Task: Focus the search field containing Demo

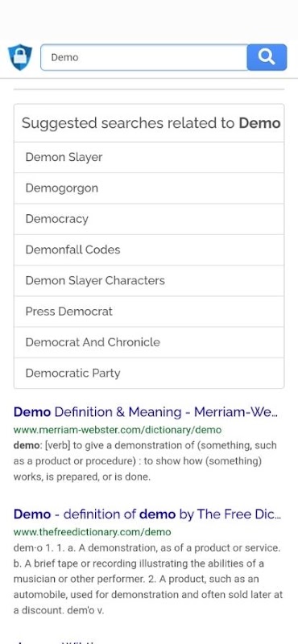Action: tap(144, 57)
